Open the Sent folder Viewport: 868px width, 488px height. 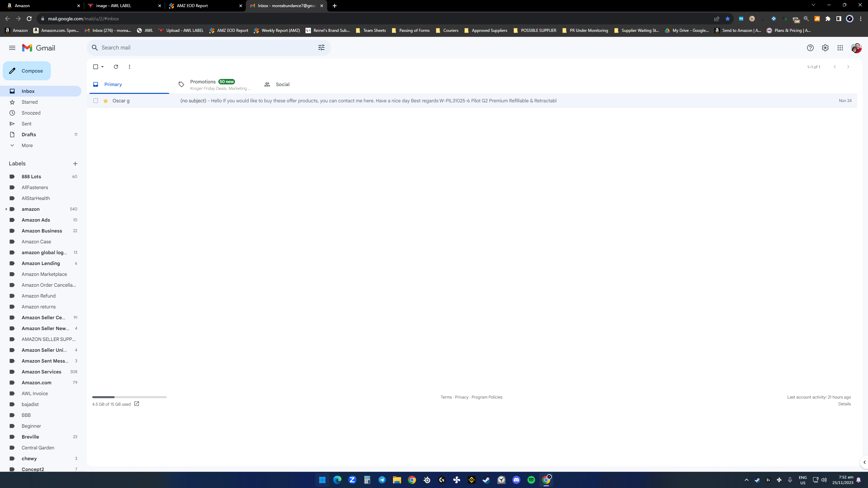coord(41,124)
